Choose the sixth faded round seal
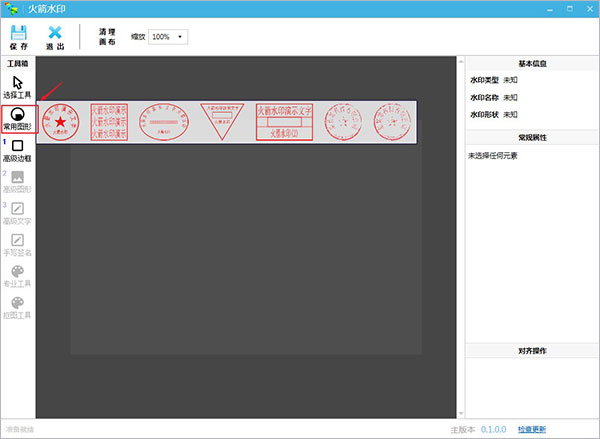 pyautogui.click(x=343, y=122)
